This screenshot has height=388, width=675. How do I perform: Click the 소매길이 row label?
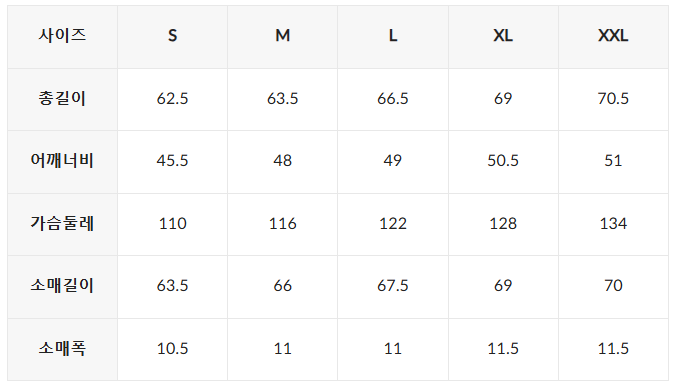(x=62, y=287)
